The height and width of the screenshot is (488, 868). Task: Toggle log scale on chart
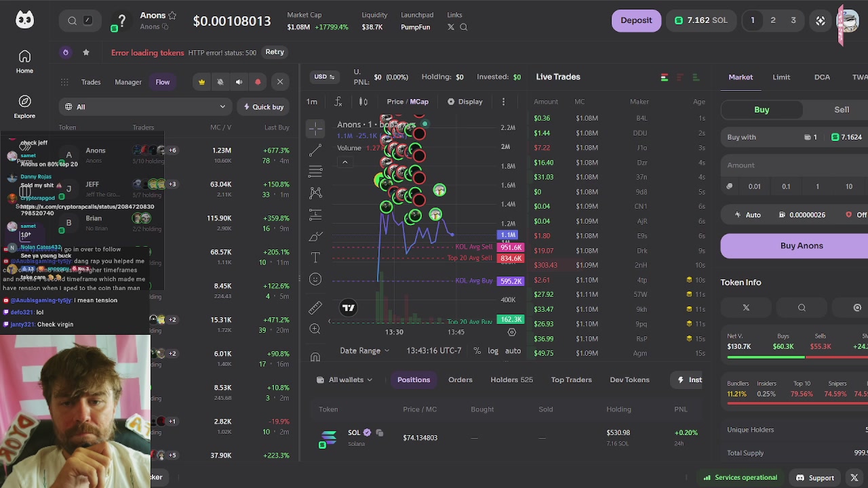(x=493, y=350)
